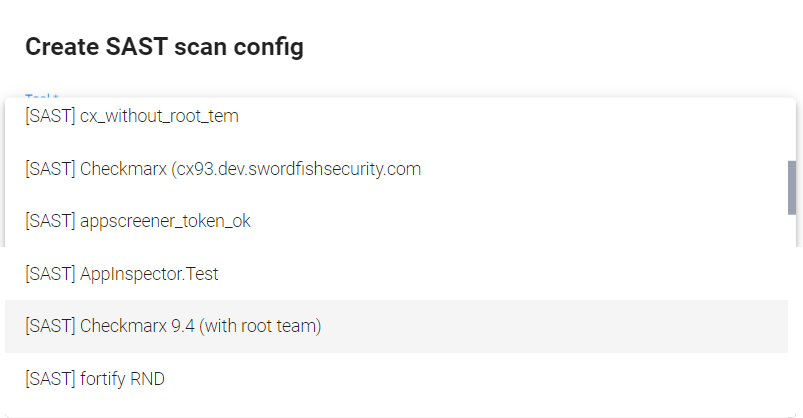Select AppInspector.Test from the list

click(x=122, y=273)
